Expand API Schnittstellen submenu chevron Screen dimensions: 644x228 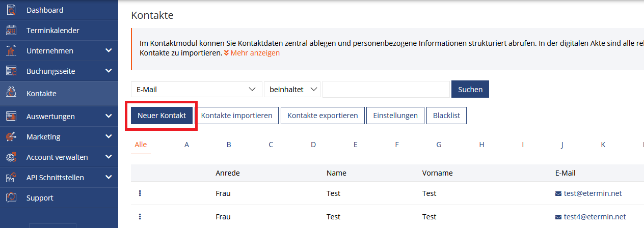tap(109, 177)
